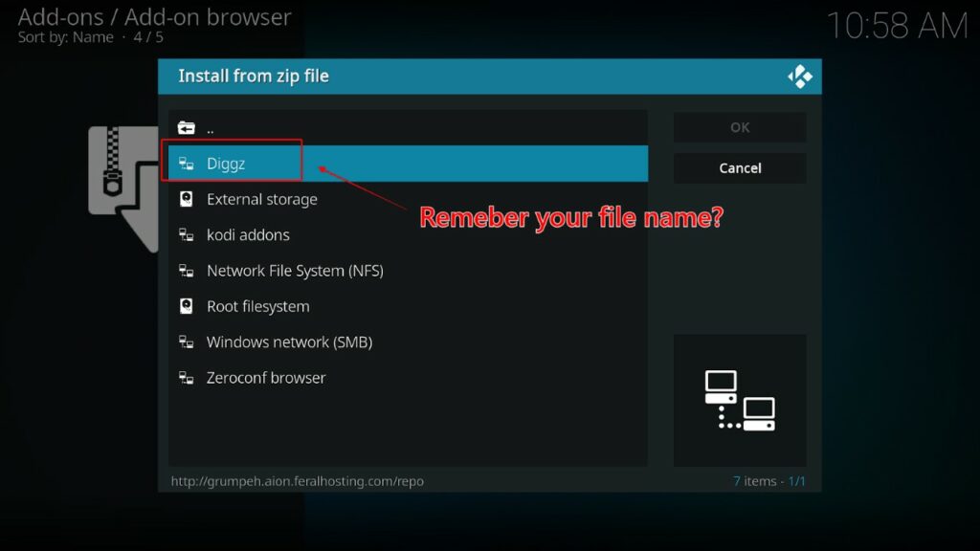Click the Root filesystem drive icon

coord(187,306)
